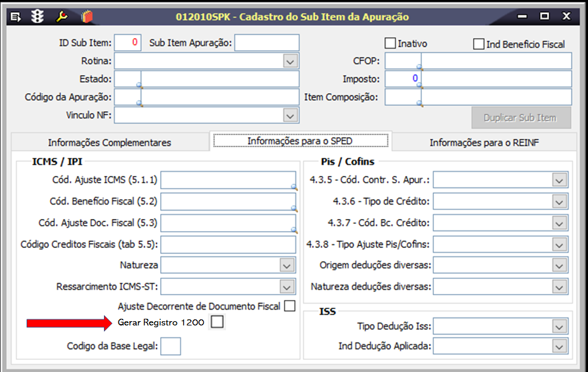Expand 4.3.7 - Cód. Bc. Crédito dropdown
This screenshot has height=372, width=588.
point(560,223)
